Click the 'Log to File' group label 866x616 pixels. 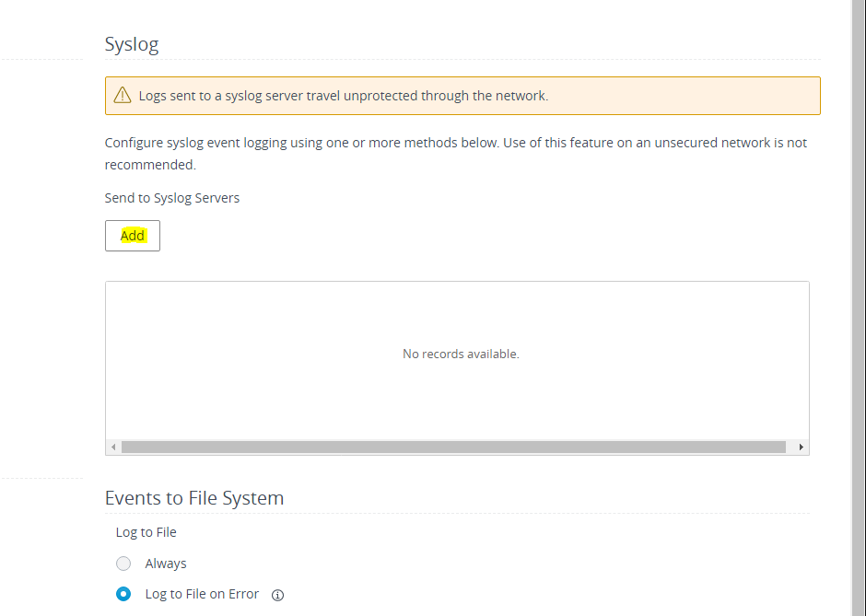coord(146,532)
